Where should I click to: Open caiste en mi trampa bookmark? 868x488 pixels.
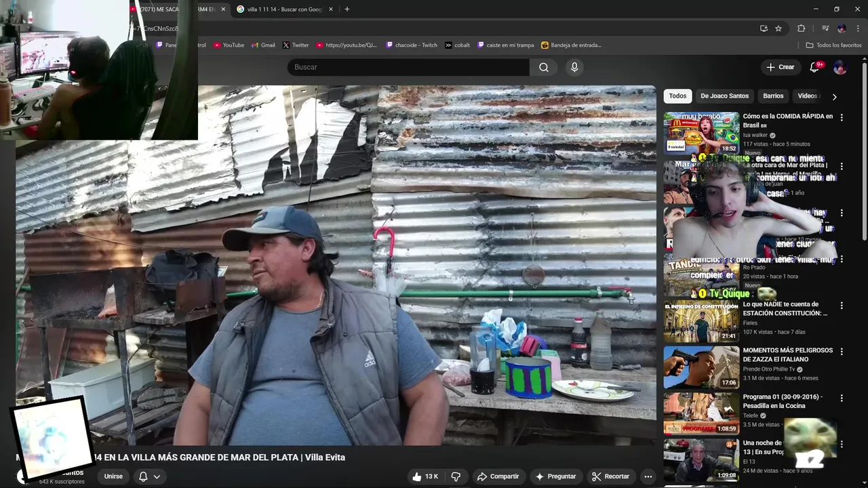click(x=506, y=45)
